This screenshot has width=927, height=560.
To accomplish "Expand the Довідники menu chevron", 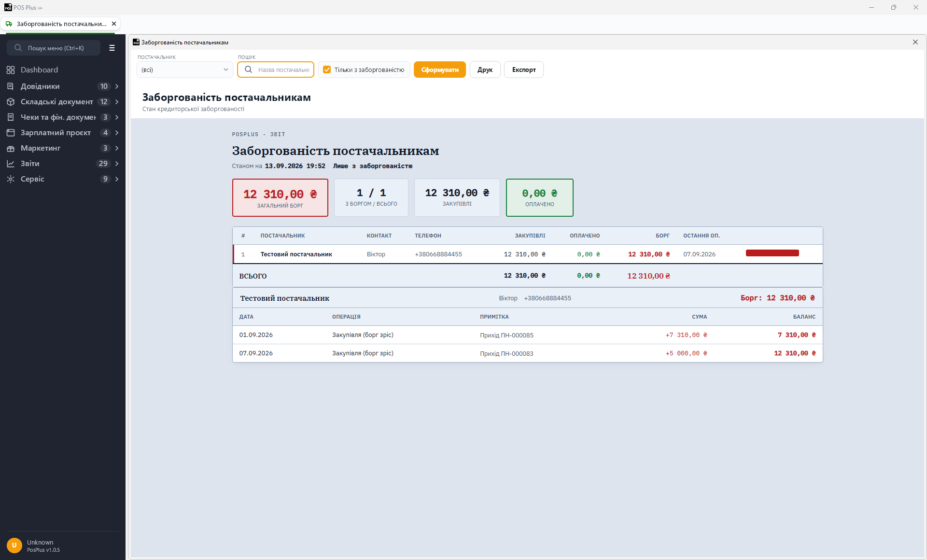I will click(x=117, y=86).
